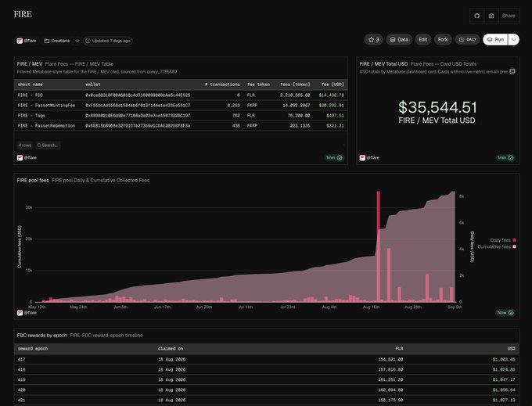This screenshot has height=406, width=532.
Task: Select reward epoch 418 row
Action: pos(266,370)
